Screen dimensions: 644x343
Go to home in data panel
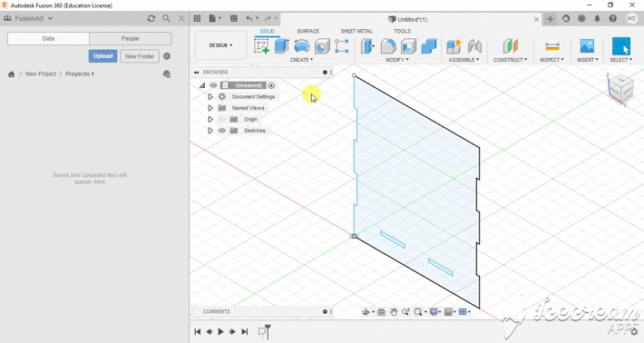(x=11, y=73)
